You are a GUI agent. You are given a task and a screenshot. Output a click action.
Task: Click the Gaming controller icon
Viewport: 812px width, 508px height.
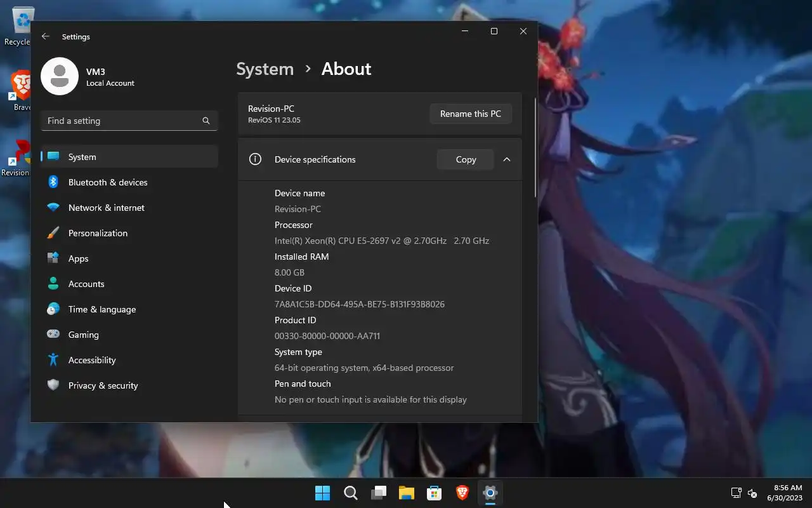(x=53, y=335)
